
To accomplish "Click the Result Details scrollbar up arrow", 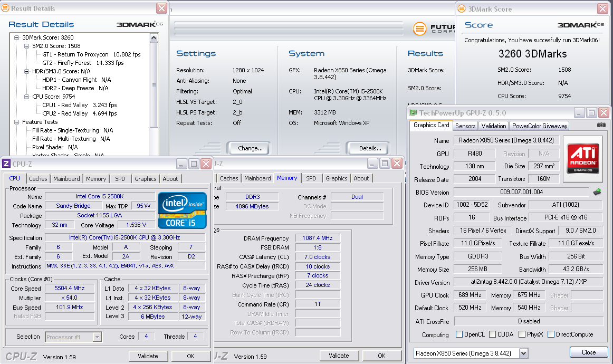I will (154, 38).
